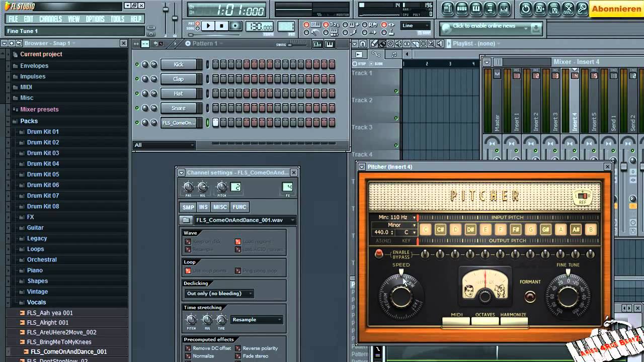Viewport: 644px width, 362px height.
Task: Open the All channel filter dropdown
Action: (164, 145)
